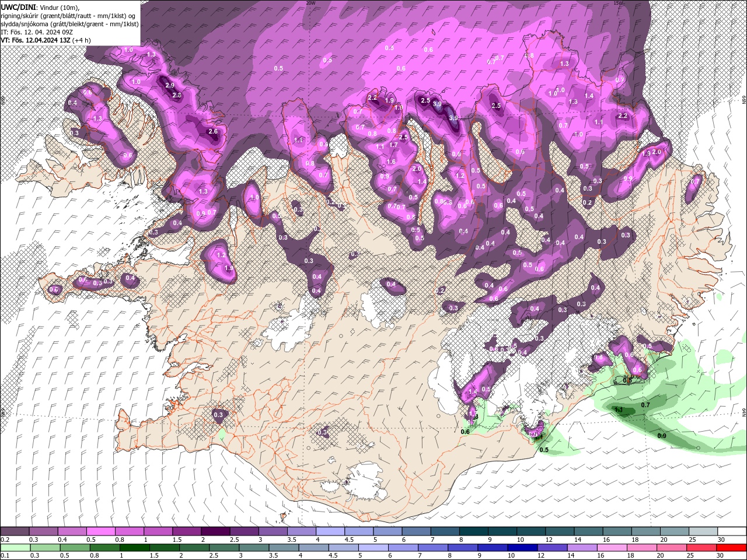The height and width of the screenshot is (560, 747).
Task: Click the '0.2' label in the snow legend
Action: 5,540
